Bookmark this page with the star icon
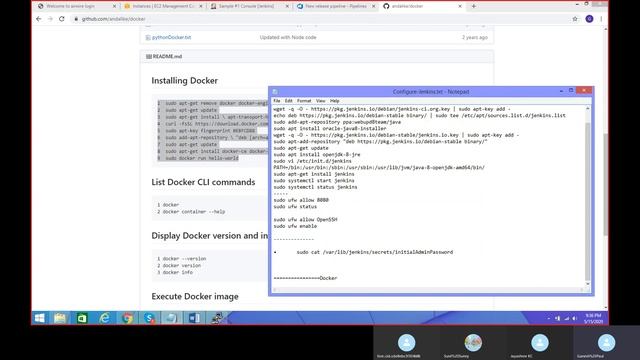The image size is (640, 360). tap(575, 19)
